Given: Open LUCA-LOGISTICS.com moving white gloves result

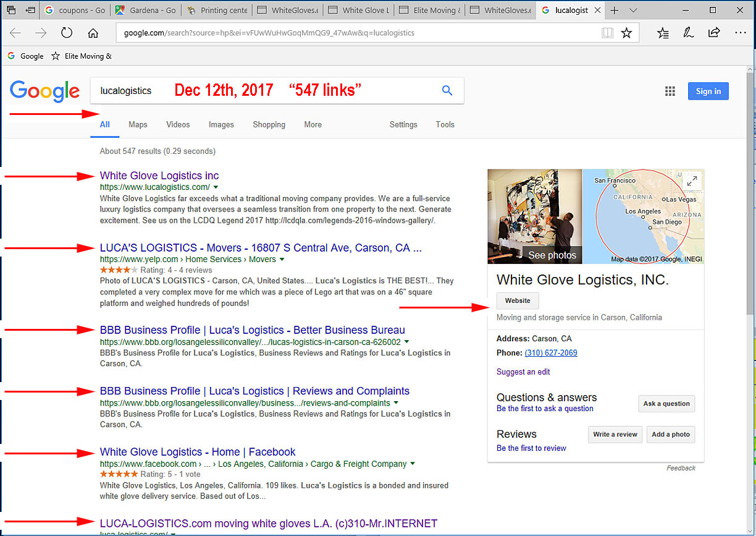Looking at the screenshot, I should point(269,524).
